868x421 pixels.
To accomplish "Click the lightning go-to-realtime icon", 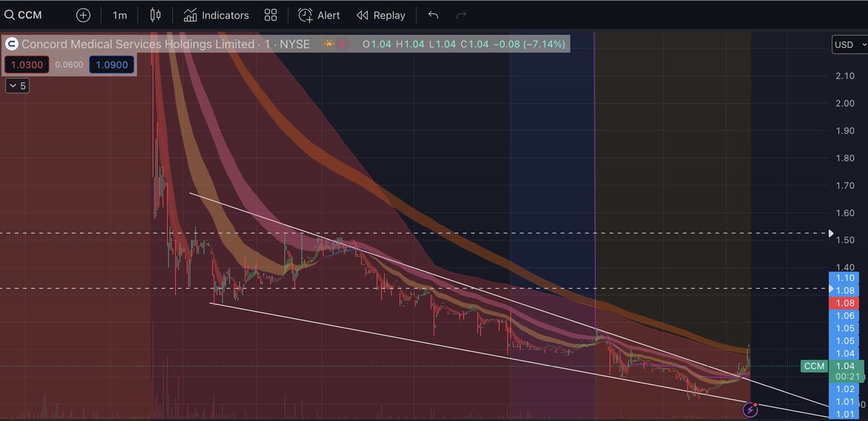I will tap(750, 409).
